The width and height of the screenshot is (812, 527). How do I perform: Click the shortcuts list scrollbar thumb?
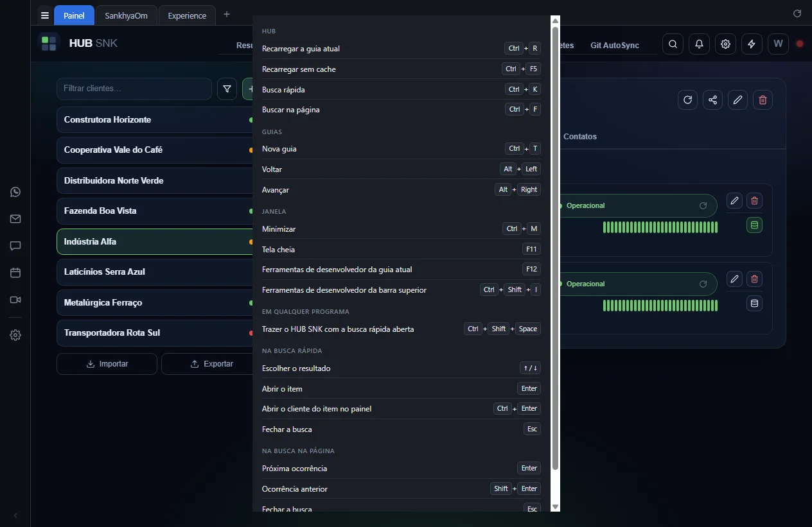556,248
